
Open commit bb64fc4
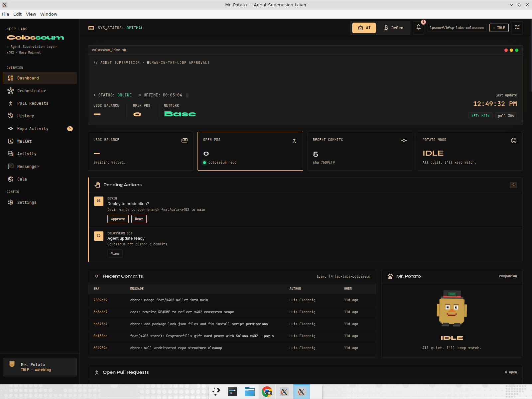(x=100, y=324)
